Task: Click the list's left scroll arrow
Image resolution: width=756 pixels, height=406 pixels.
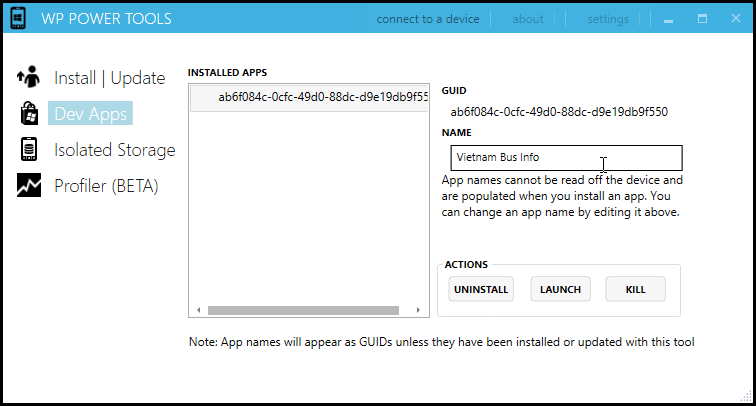Action: [x=197, y=310]
